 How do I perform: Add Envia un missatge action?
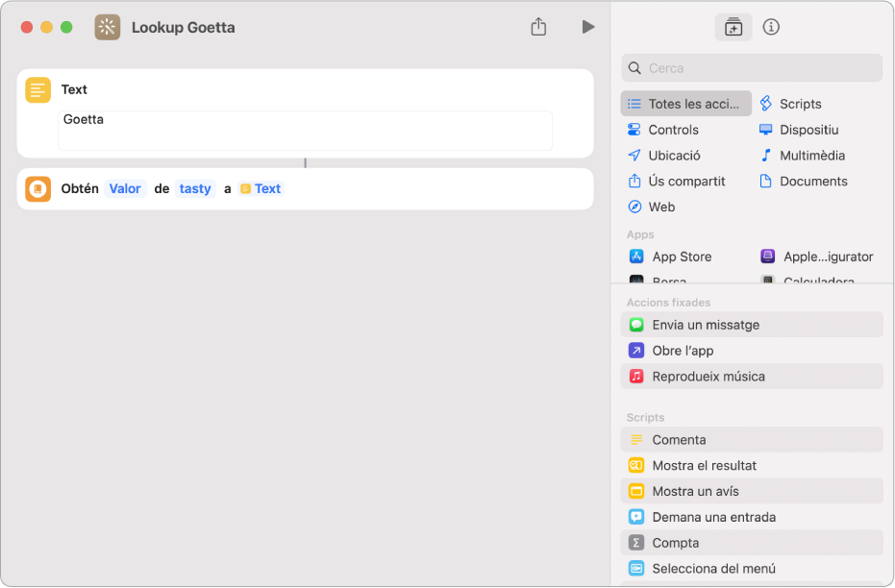pos(752,325)
